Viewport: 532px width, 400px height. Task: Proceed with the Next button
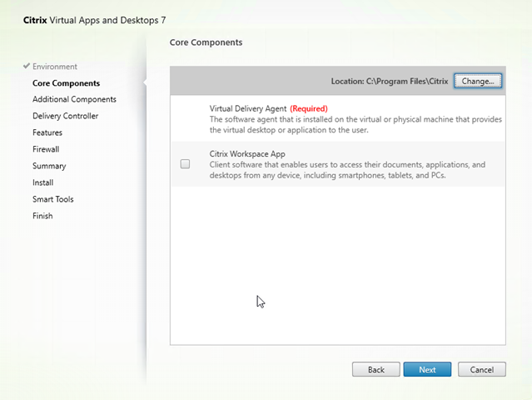point(427,369)
